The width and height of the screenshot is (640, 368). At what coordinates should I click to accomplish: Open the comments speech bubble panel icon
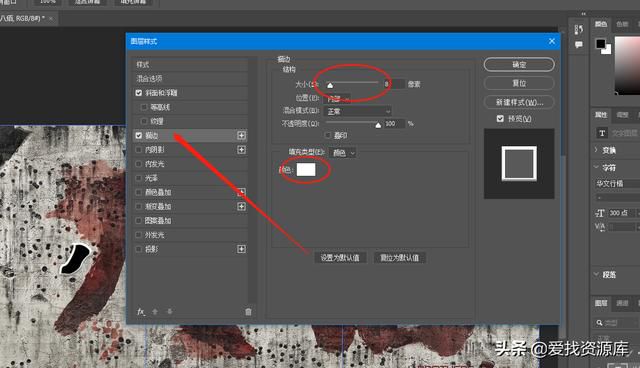tap(578, 45)
